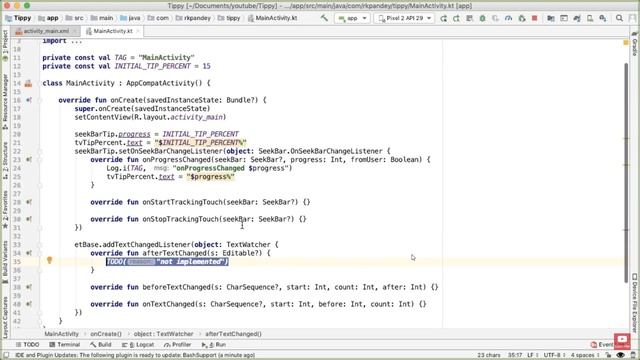Click the Apply Code Changes icon
The width and height of the screenshot is (640, 360).
click(x=469, y=18)
